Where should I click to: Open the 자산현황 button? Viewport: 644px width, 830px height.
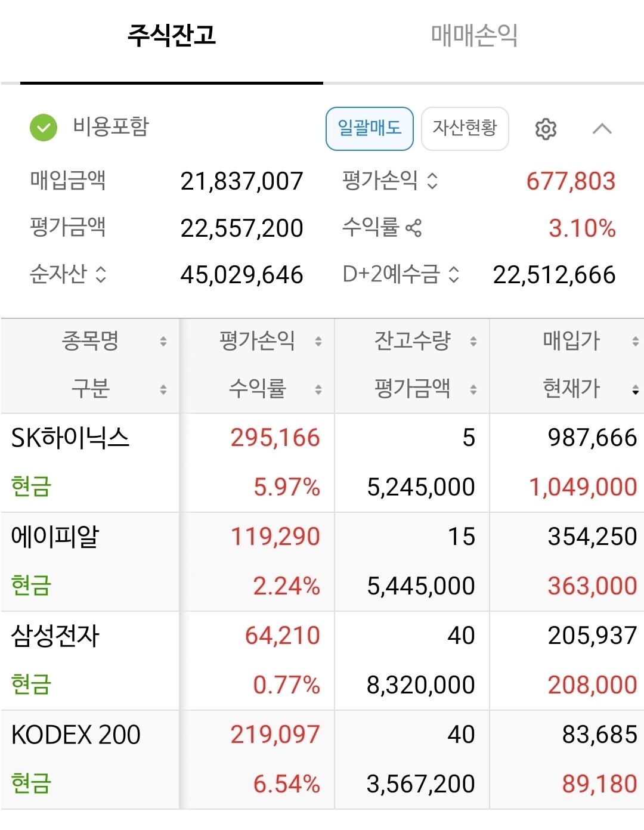click(x=465, y=129)
